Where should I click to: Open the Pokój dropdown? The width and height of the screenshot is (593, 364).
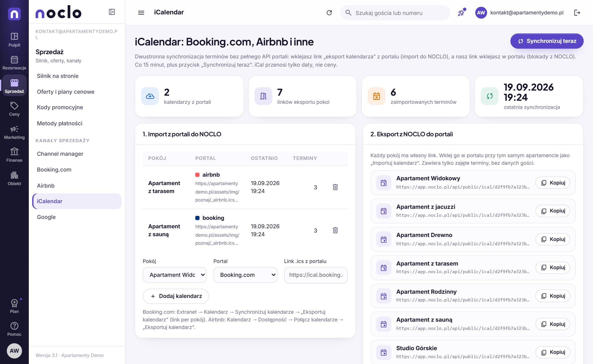(175, 275)
